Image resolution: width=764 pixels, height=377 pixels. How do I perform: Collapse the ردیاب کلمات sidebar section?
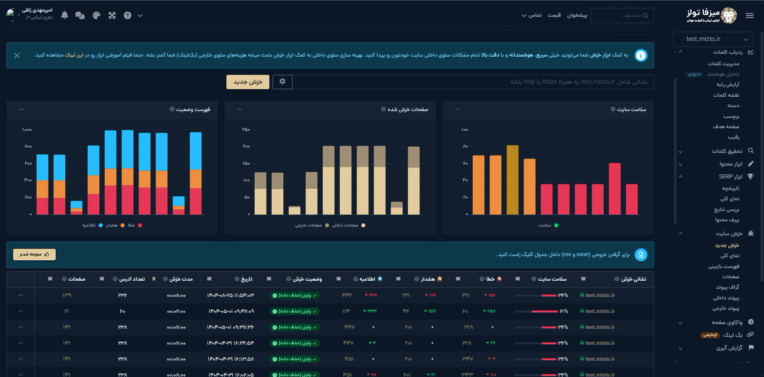tap(681, 53)
